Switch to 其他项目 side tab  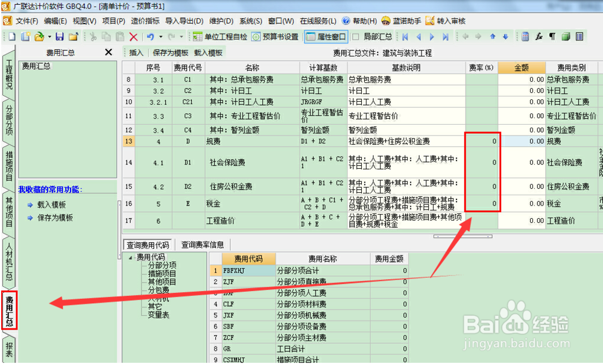9,212
